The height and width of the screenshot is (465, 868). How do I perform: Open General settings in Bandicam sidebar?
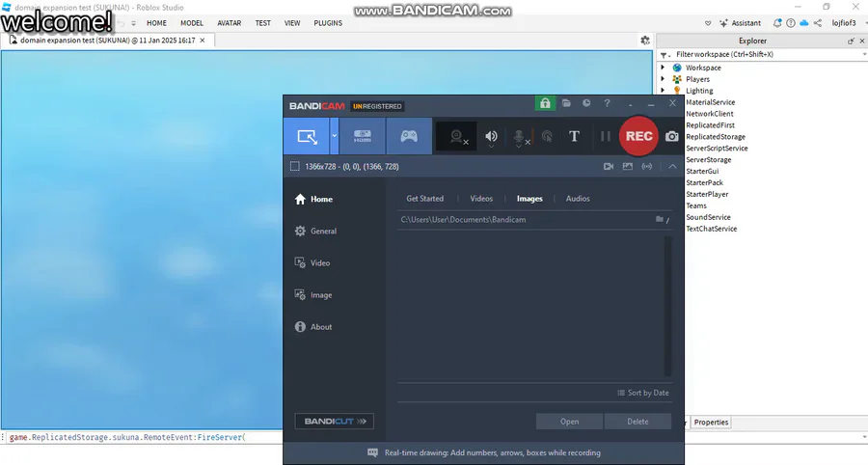pos(315,231)
